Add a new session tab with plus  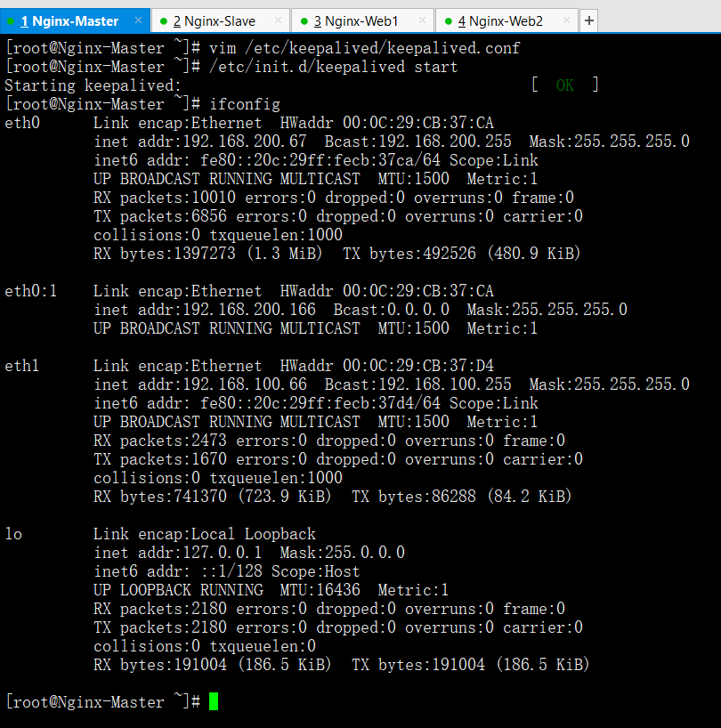pos(588,20)
